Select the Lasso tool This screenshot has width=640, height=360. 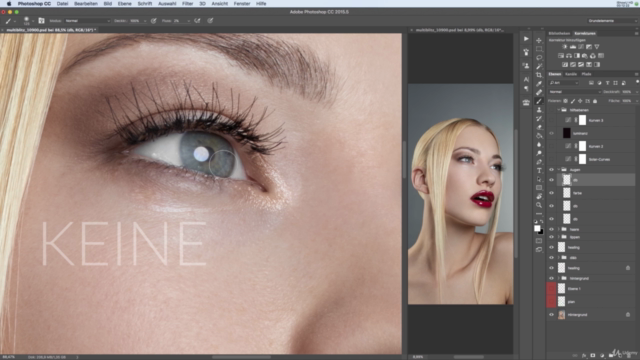[539, 58]
